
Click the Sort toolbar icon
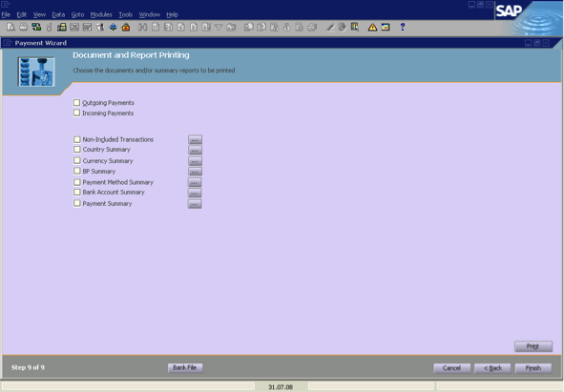point(231,27)
